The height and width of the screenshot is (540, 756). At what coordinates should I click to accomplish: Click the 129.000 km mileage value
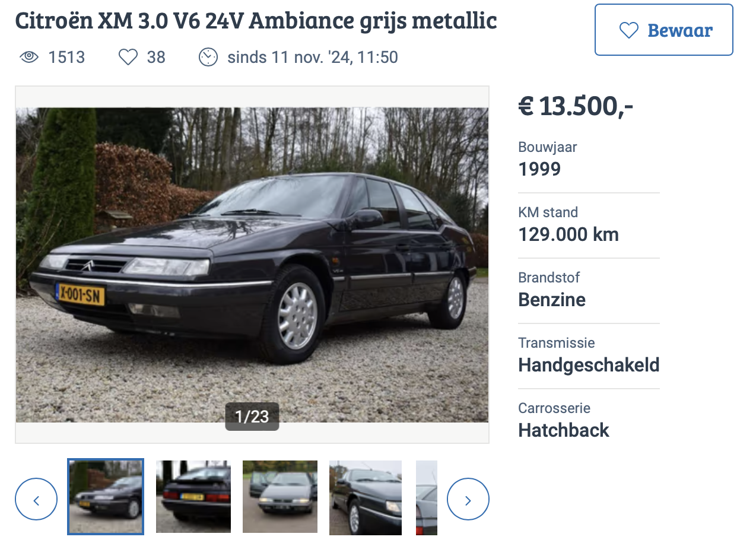[x=568, y=235]
